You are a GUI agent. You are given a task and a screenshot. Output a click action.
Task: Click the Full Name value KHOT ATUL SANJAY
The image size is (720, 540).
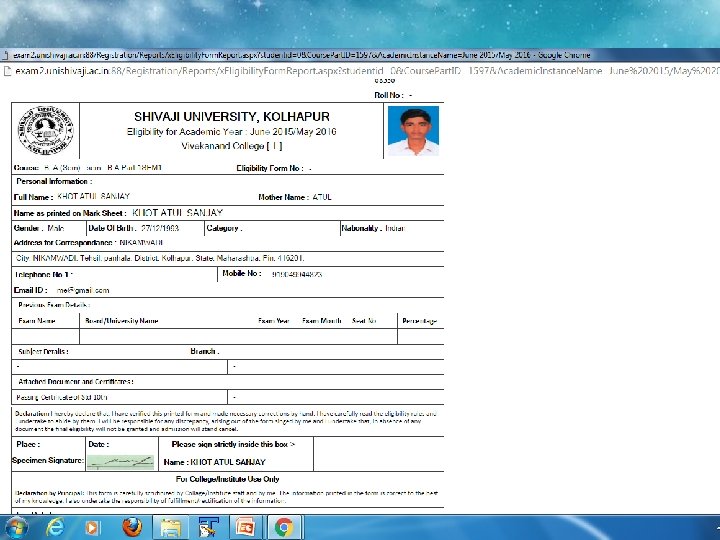(x=94, y=197)
